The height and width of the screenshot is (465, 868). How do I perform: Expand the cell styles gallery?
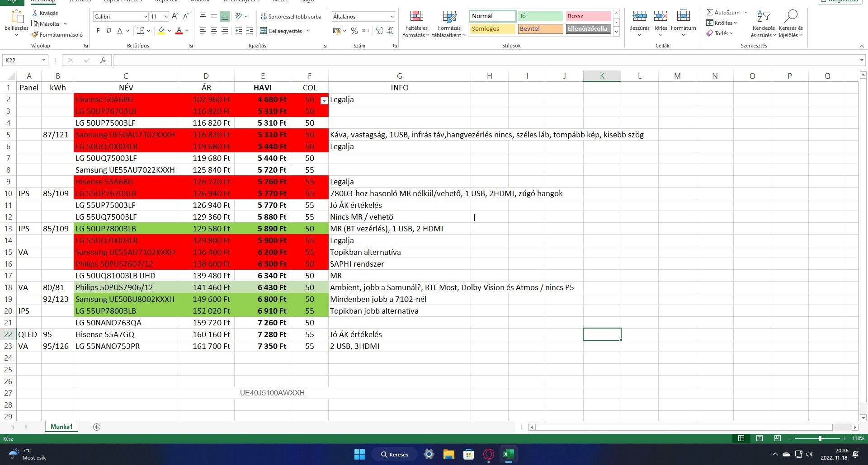tap(616, 31)
